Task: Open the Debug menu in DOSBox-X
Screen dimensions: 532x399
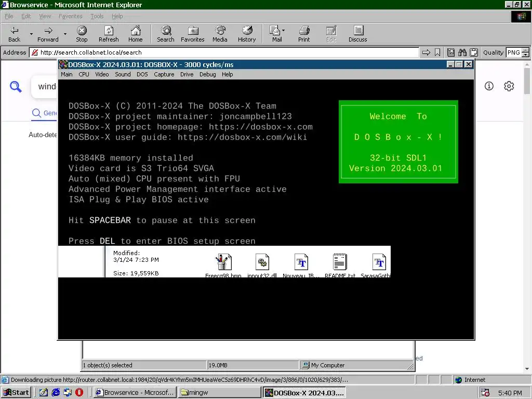Action: 207,74
